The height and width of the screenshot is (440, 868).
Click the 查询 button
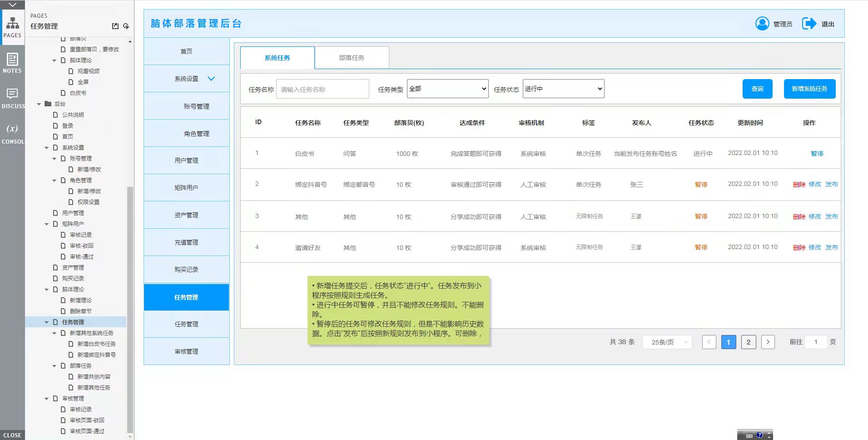coord(757,89)
